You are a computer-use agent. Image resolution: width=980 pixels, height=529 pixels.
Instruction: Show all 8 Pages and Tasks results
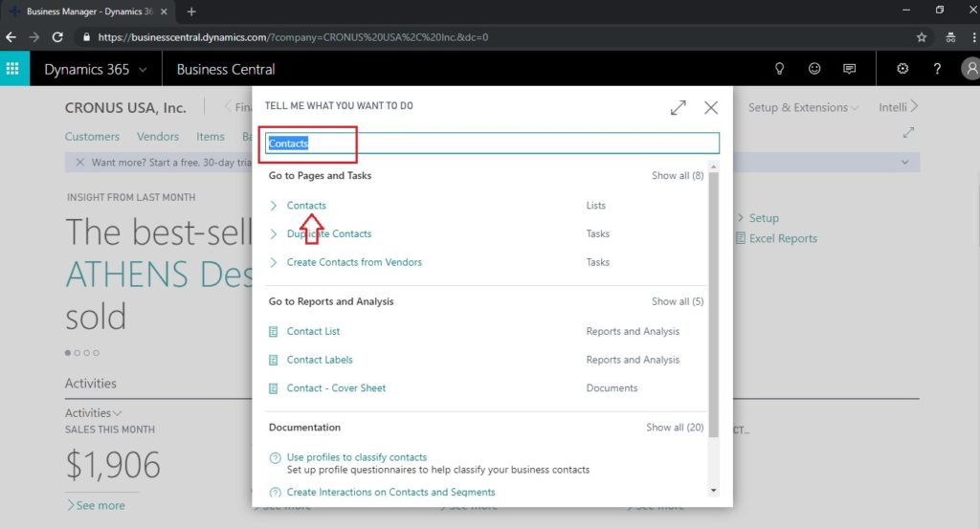[678, 175]
